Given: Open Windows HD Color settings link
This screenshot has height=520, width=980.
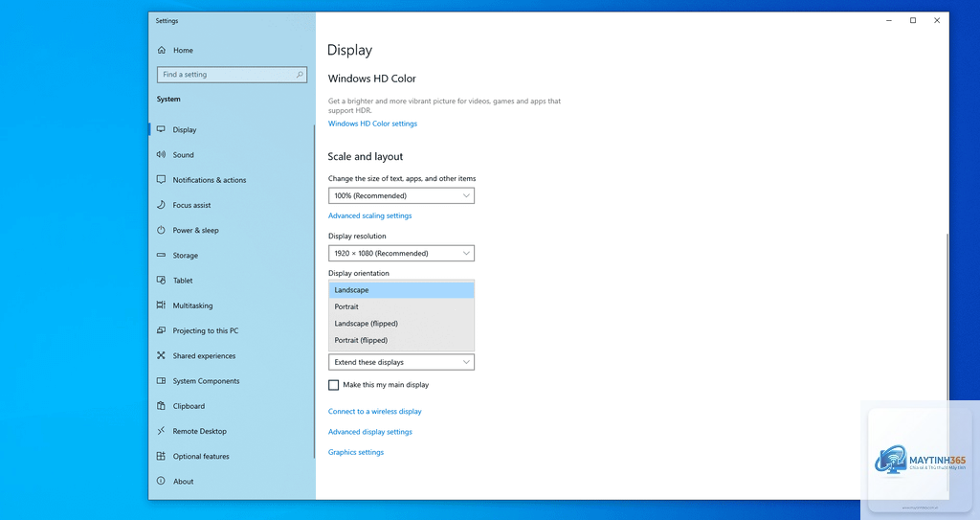Looking at the screenshot, I should [372, 124].
